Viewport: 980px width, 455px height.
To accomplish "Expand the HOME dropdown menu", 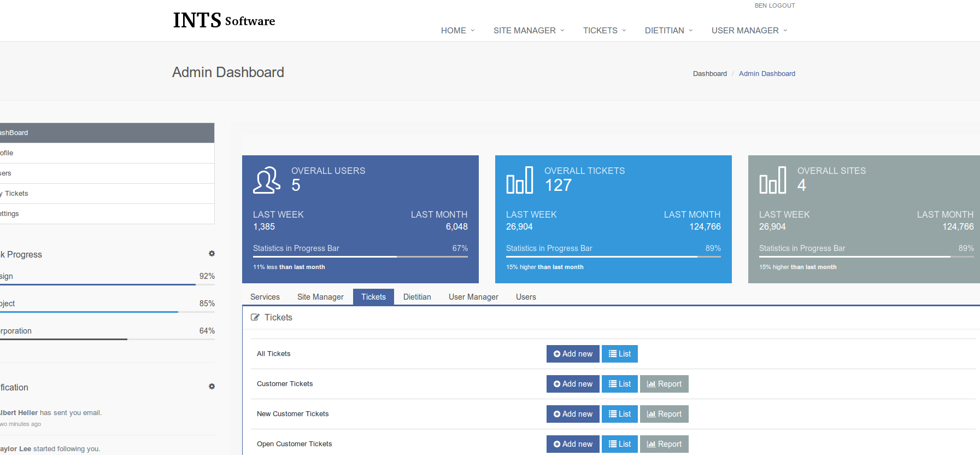I will tap(457, 31).
